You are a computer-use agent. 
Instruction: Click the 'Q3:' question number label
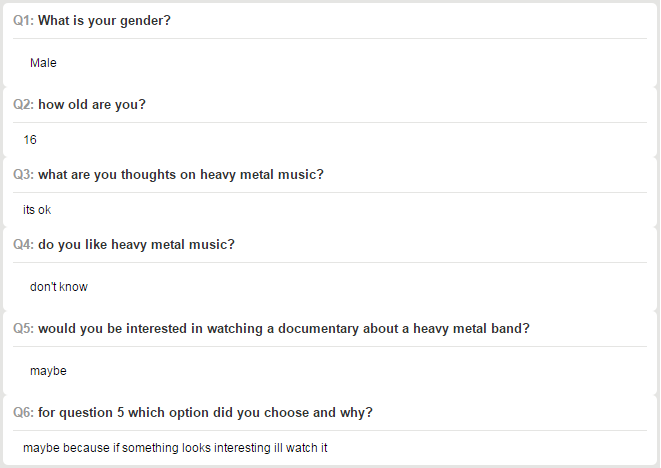24,175
